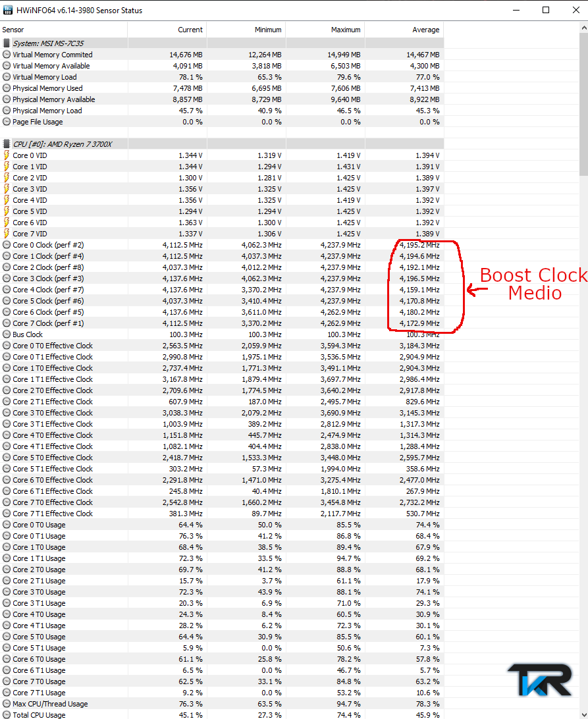Click the circle icon beside Core 0 T0 Effective Clock
The height and width of the screenshot is (719, 588).
click(x=7, y=346)
